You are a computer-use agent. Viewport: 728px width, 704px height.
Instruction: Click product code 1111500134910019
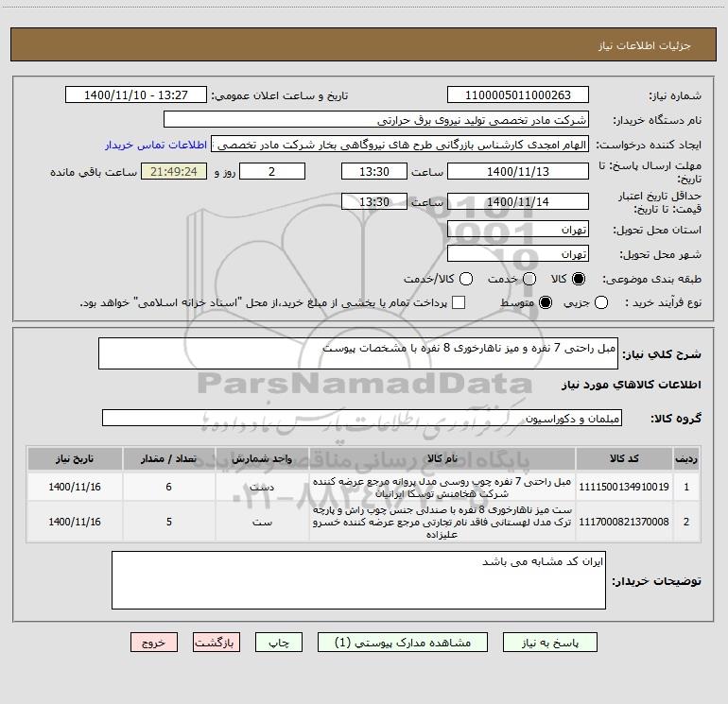pyautogui.click(x=624, y=487)
